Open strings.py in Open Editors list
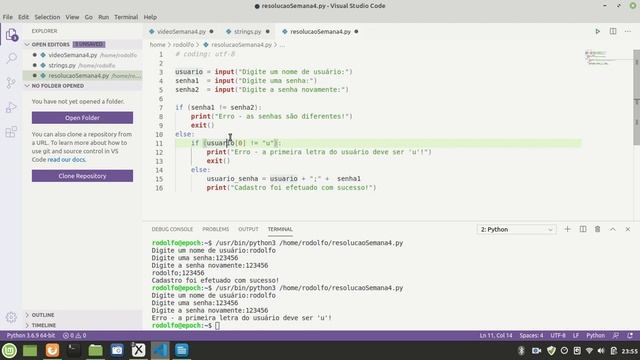 (82, 65)
